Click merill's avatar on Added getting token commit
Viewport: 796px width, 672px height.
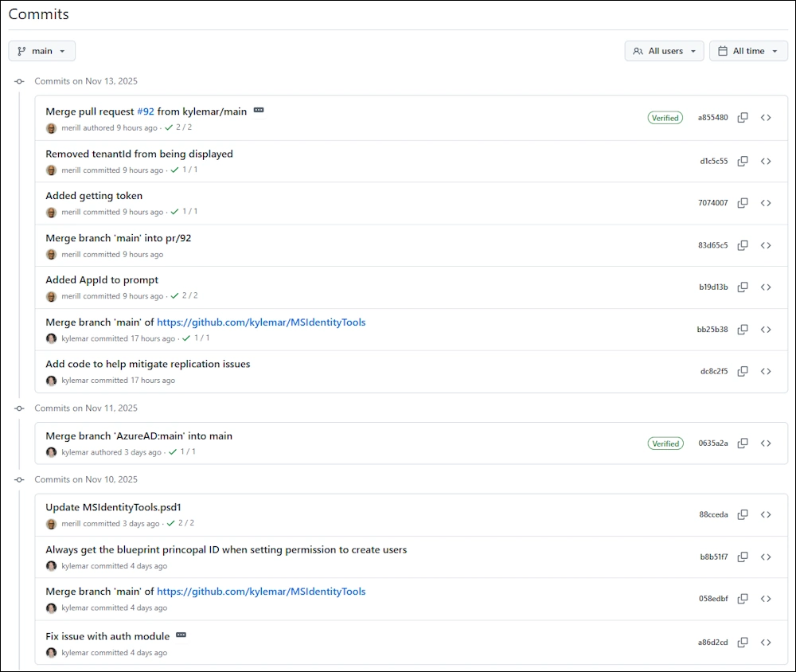pos(52,213)
